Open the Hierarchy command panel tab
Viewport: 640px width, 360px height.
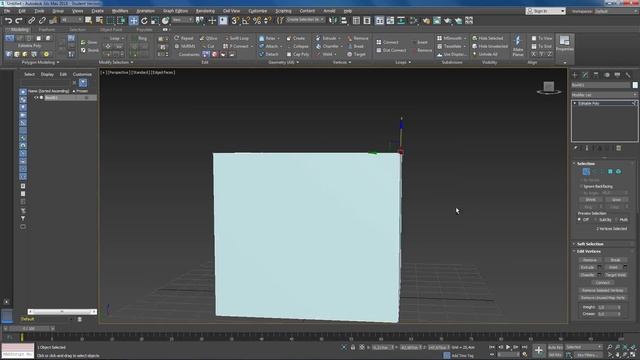[596, 75]
